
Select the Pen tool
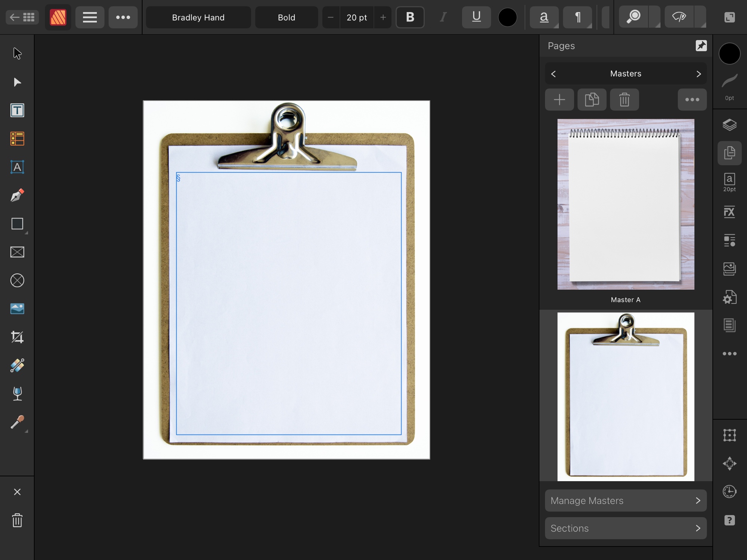tap(17, 195)
